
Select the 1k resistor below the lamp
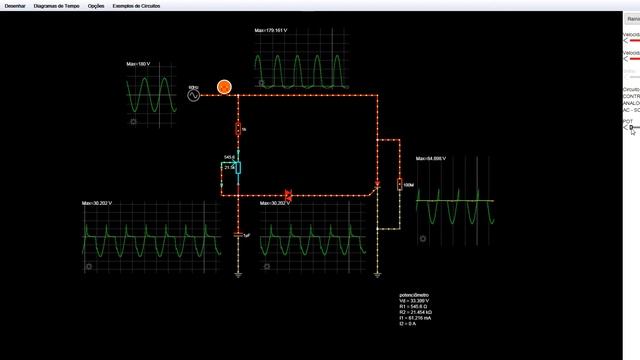point(238,129)
